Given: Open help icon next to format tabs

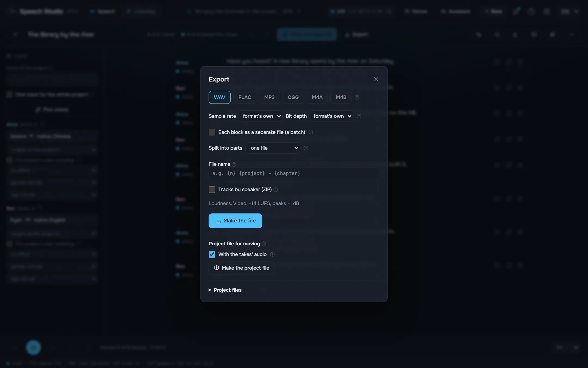Looking at the screenshot, I should point(357,97).
